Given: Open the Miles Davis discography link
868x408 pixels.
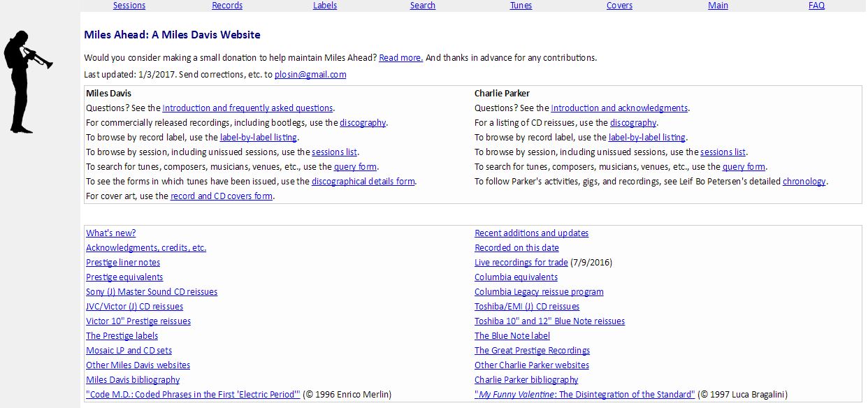Looking at the screenshot, I should 363,123.
